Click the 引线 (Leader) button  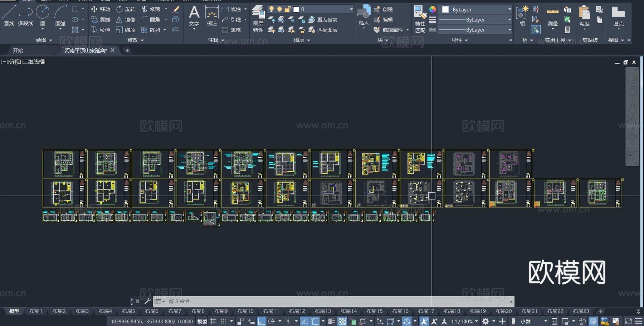(x=231, y=19)
